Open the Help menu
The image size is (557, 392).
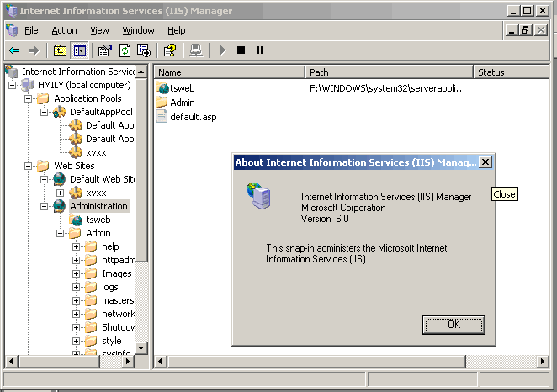coord(177,30)
